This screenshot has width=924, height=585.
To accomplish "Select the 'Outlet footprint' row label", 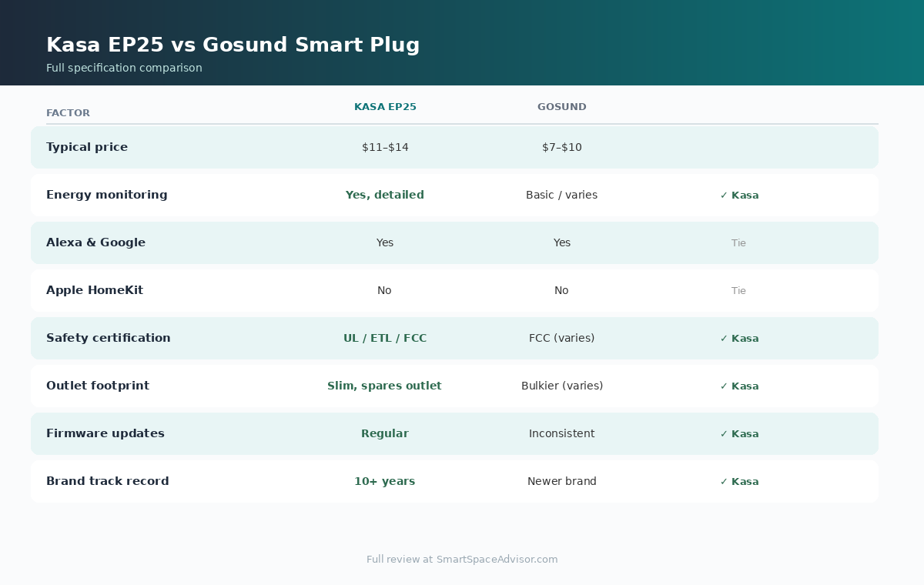I will coord(98,386).
